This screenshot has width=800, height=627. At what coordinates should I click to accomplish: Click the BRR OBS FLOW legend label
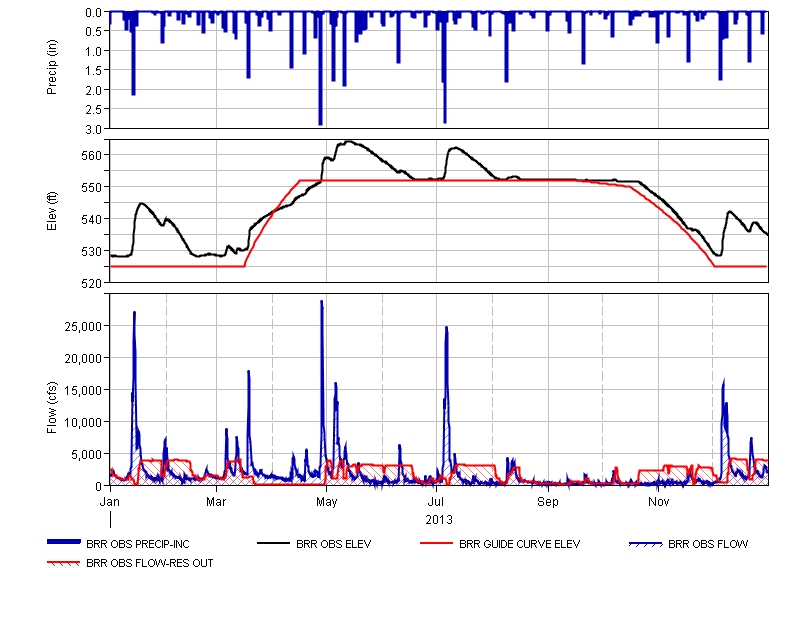[708, 544]
